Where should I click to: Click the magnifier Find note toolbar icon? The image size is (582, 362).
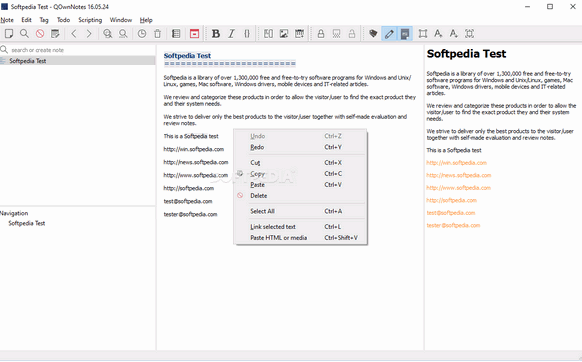[24, 34]
